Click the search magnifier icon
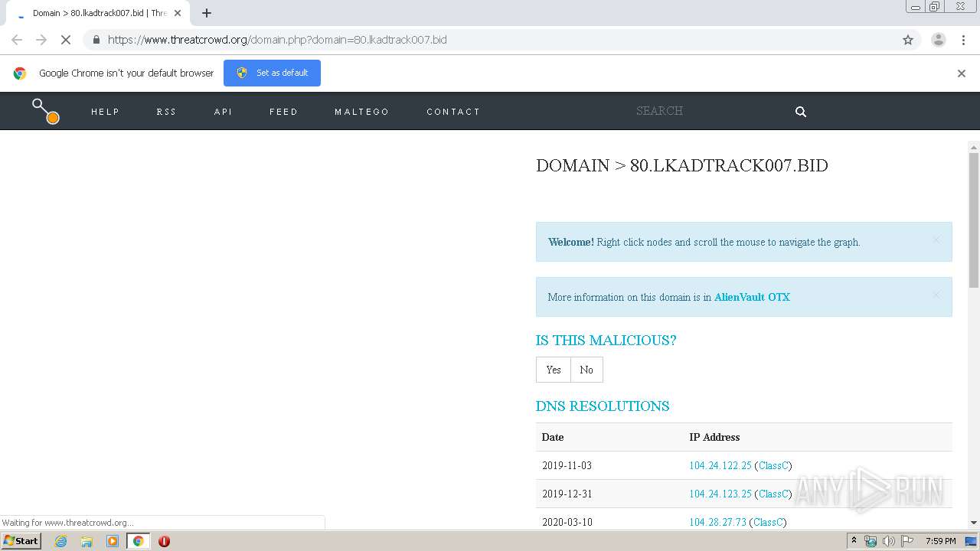The width and height of the screenshot is (980, 551). pos(801,112)
